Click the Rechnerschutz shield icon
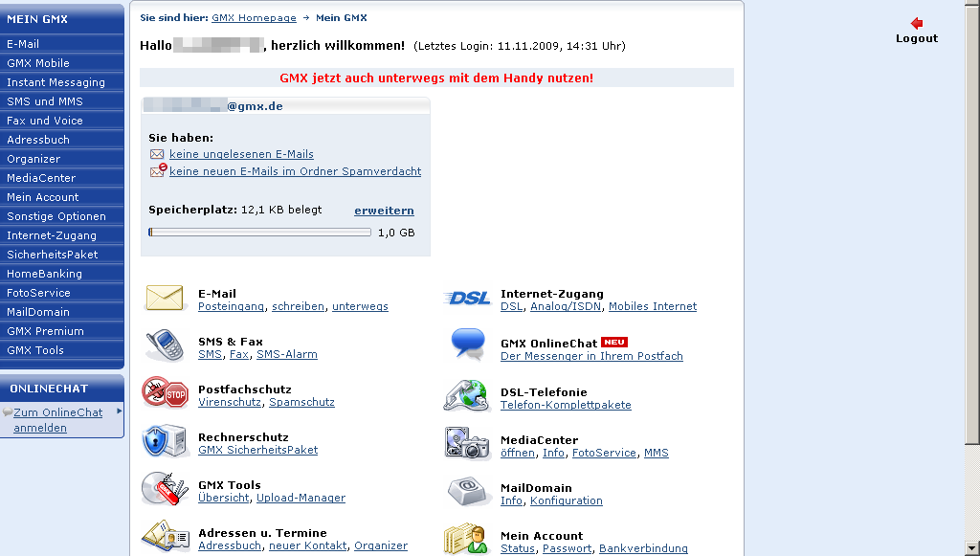Viewport: 980px width, 556px height. click(165, 442)
